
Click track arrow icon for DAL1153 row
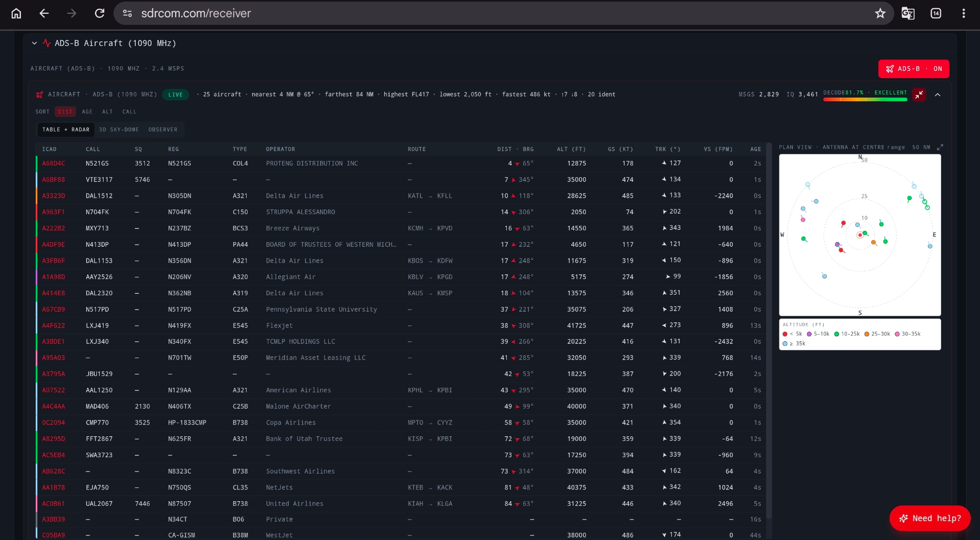pyautogui.click(x=664, y=261)
